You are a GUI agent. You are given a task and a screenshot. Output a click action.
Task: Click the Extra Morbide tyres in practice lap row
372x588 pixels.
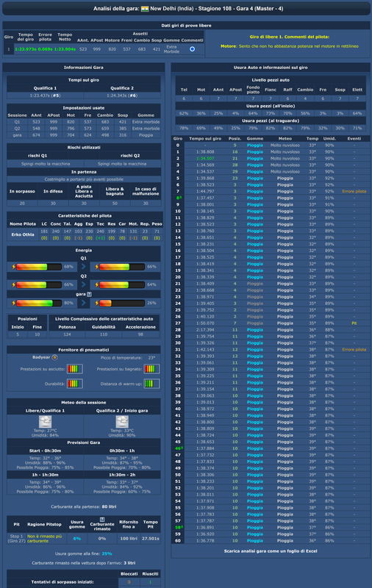(x=171, y=49)
